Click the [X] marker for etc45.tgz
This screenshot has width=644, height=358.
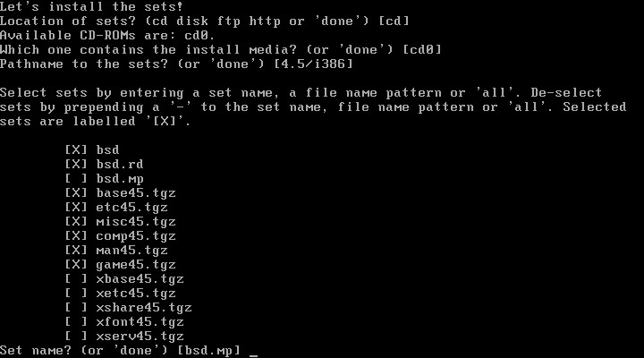[x=76, y=208]
